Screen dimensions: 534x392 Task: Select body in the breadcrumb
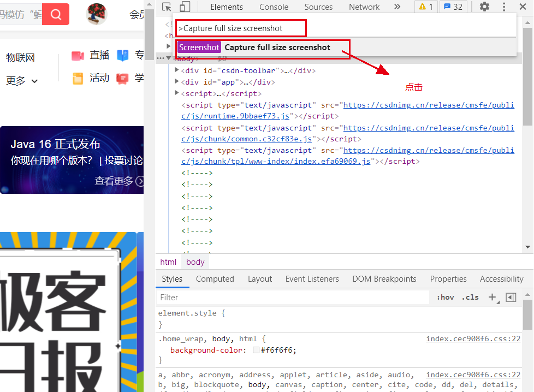tap(195, 262)
